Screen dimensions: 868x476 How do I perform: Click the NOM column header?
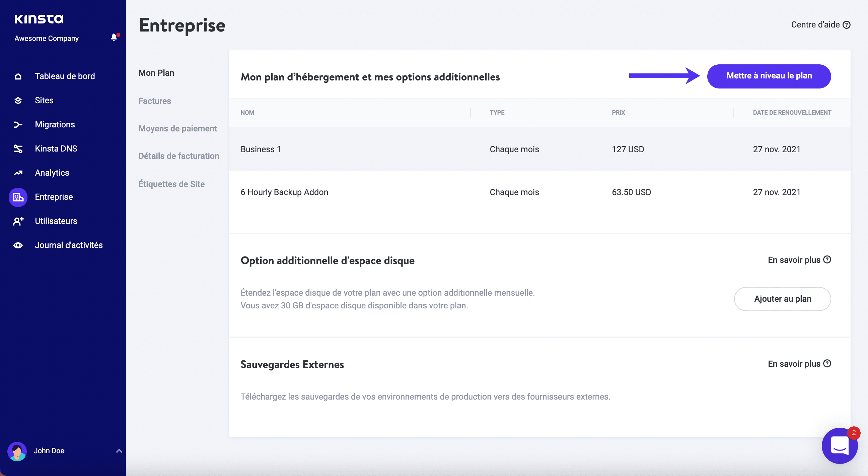247,113
